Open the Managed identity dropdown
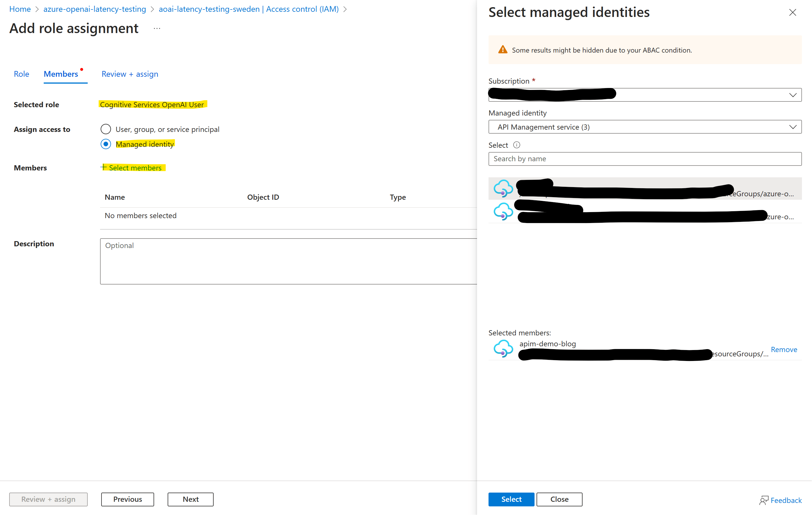 click(645, 127)
